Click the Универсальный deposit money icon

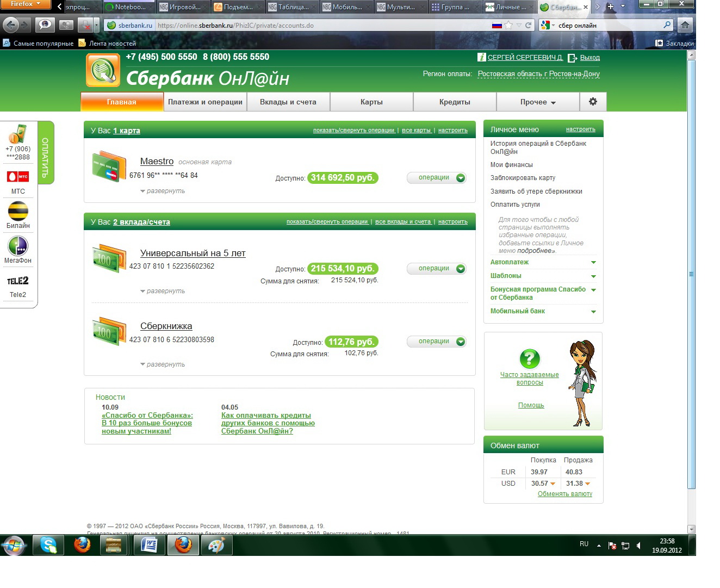tap(109, 258)
